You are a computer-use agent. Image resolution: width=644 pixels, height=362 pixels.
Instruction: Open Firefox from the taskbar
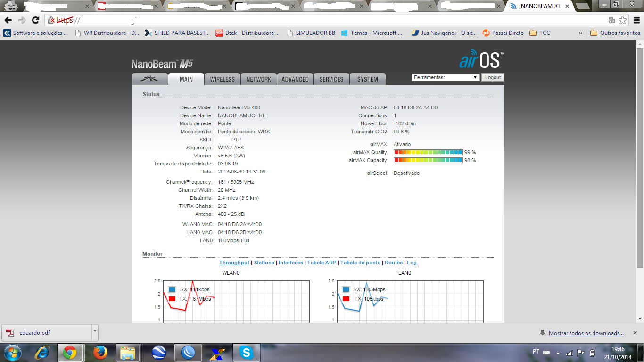pyautogui.click(x=100, y=353)
